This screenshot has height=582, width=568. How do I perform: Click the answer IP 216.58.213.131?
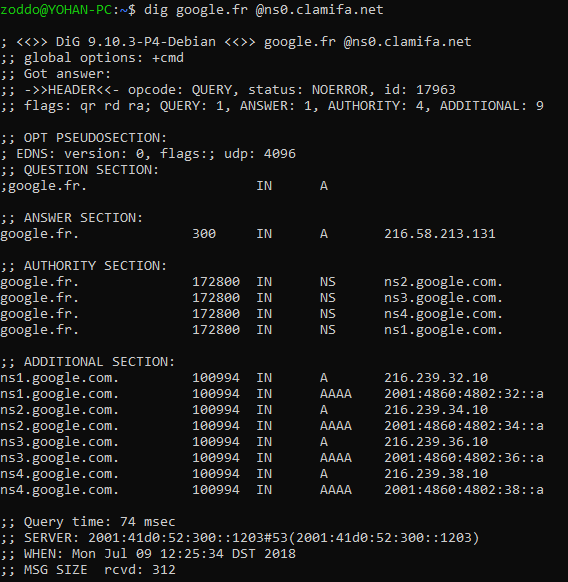440,234
